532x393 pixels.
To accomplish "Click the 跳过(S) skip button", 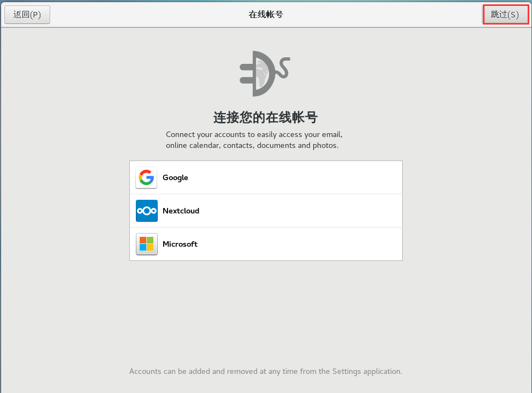I will coord(505,15).
